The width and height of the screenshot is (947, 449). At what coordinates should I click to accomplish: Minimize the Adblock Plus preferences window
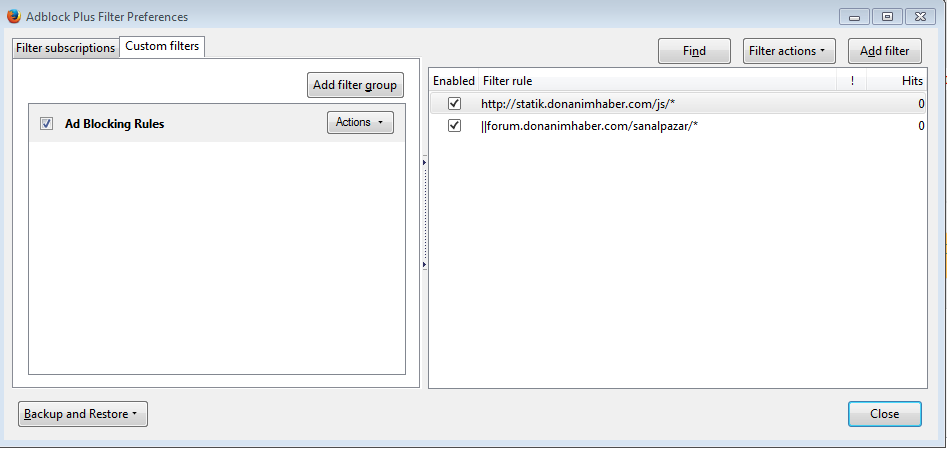(854, 17)
